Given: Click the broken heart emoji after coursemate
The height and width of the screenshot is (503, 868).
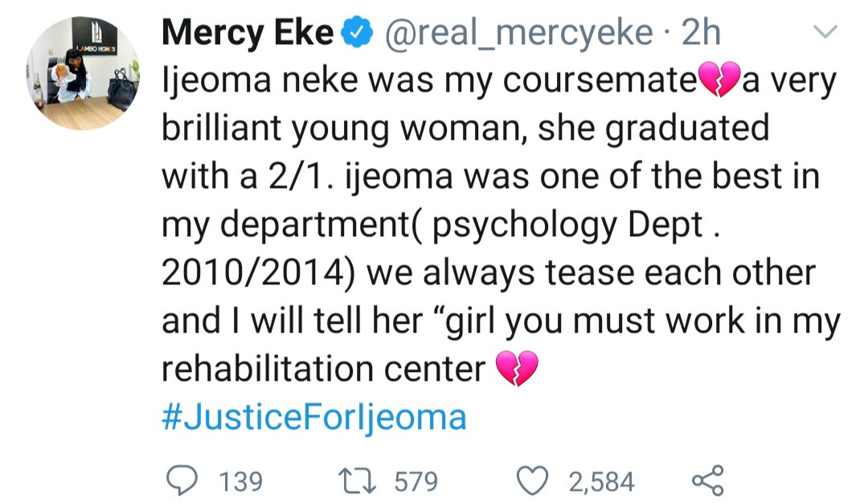Looking at the screenshot, I should pyautogui.click(x=719, y=80).
